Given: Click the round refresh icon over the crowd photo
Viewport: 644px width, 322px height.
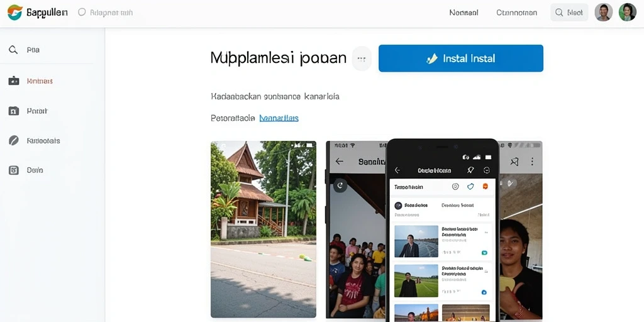Looking at the screenshot, I should coord(340,186).
